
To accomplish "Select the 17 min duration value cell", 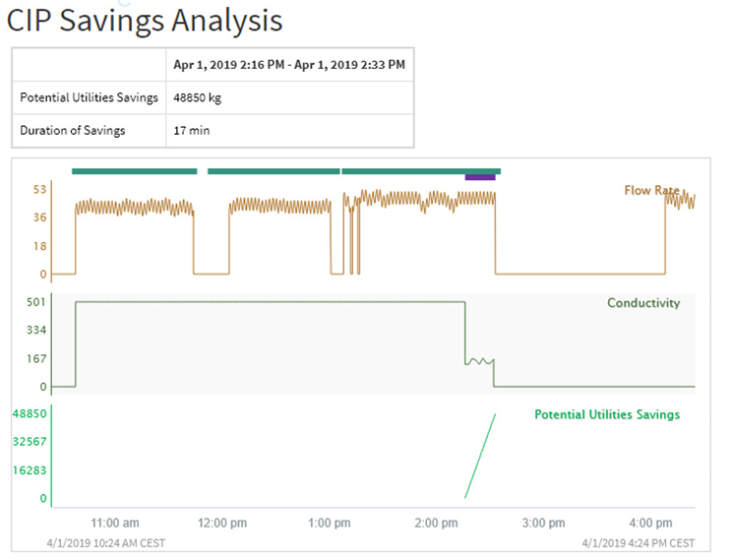I will tap(192, 131).
